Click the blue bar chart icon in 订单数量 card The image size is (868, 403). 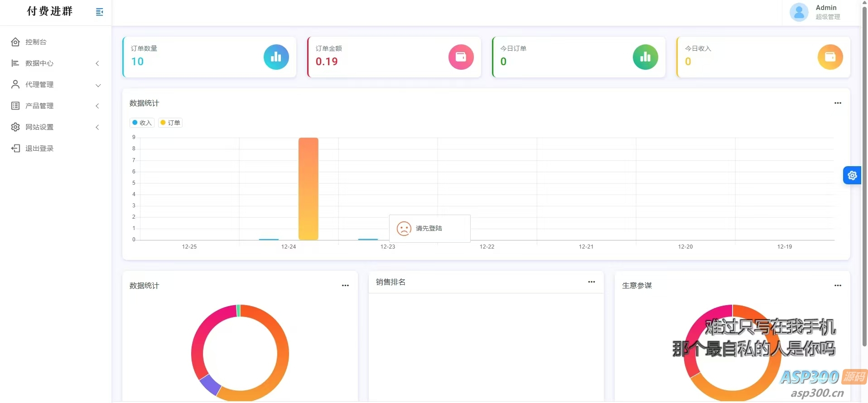[276, 57]
